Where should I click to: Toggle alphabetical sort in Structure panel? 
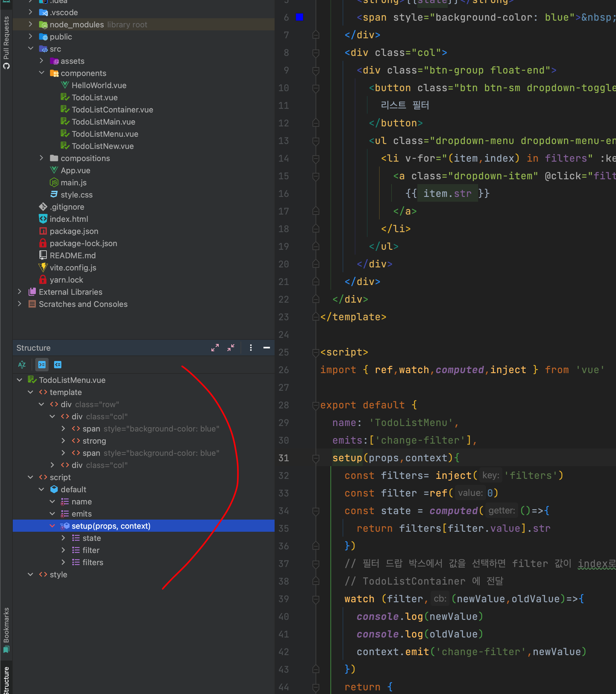coord(22,365)
